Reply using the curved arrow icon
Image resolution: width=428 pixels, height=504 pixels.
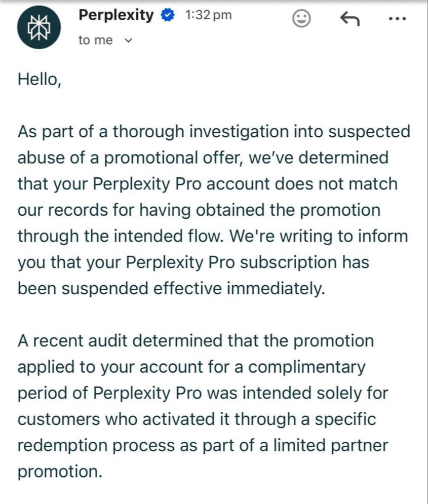[349, 19]
